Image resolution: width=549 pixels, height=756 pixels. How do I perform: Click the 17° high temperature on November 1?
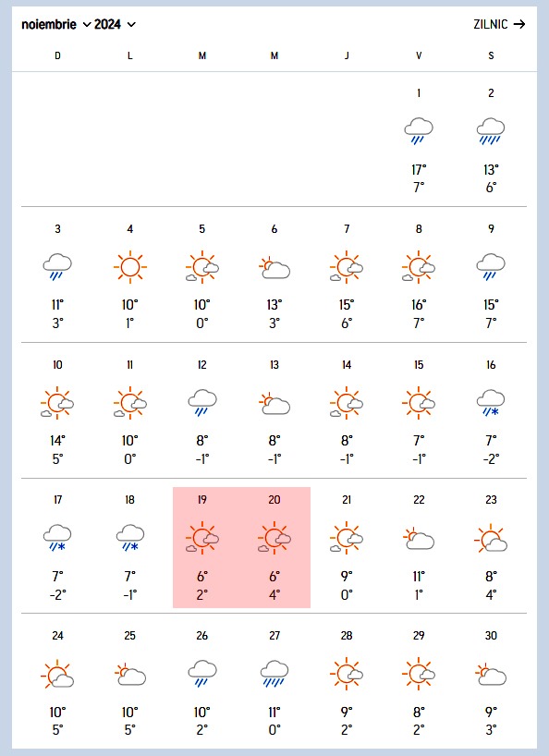pos(419,170)
